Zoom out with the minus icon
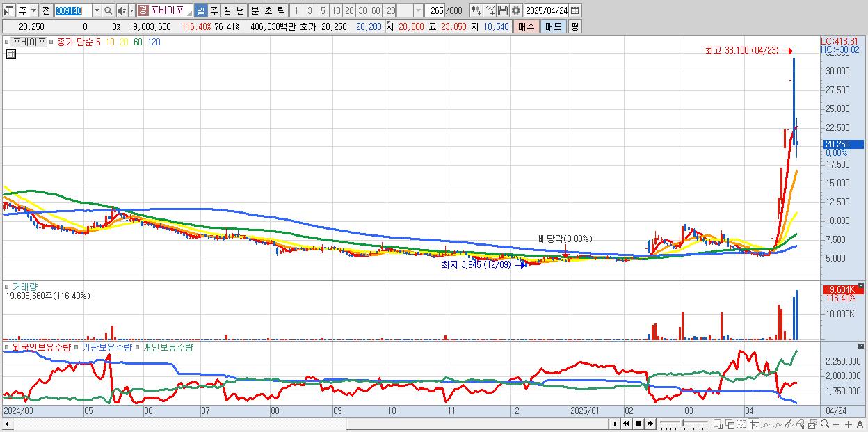The height and width of the screenshot is (432, 868). (836, 424)
